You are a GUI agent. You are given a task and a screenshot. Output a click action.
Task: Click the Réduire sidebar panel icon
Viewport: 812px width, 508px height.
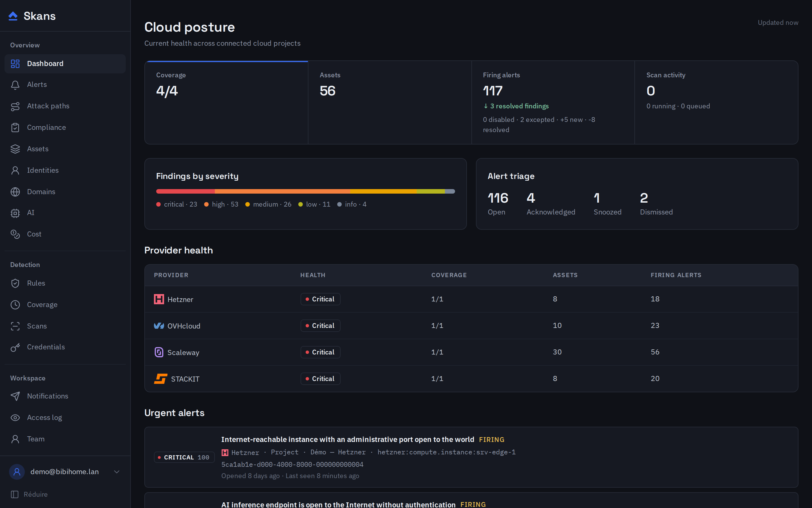pos(14,494)
